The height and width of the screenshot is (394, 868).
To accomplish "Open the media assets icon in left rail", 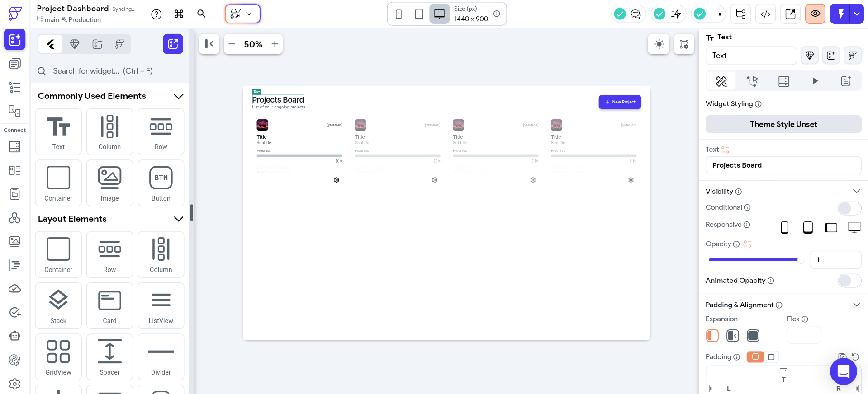I will [14, 241].
